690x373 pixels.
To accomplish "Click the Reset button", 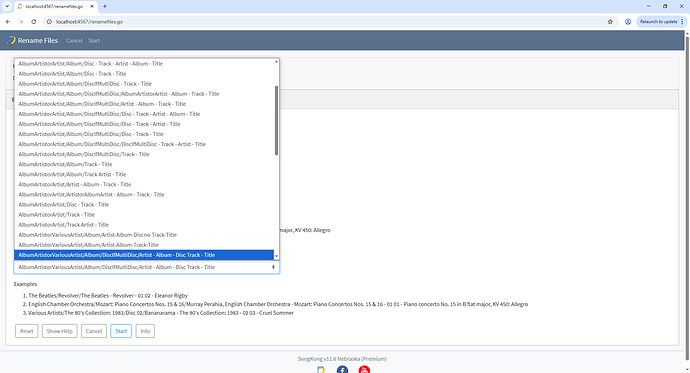I will pyautogui.click(x=26, y=331).
